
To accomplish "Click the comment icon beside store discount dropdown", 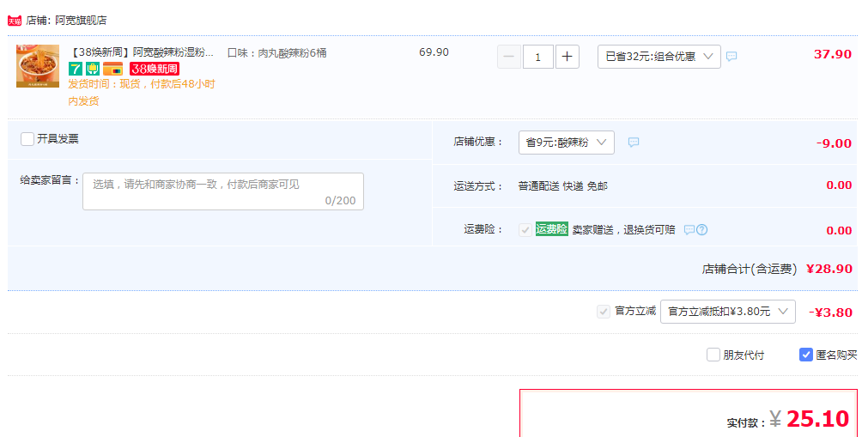I will [634, 143].
